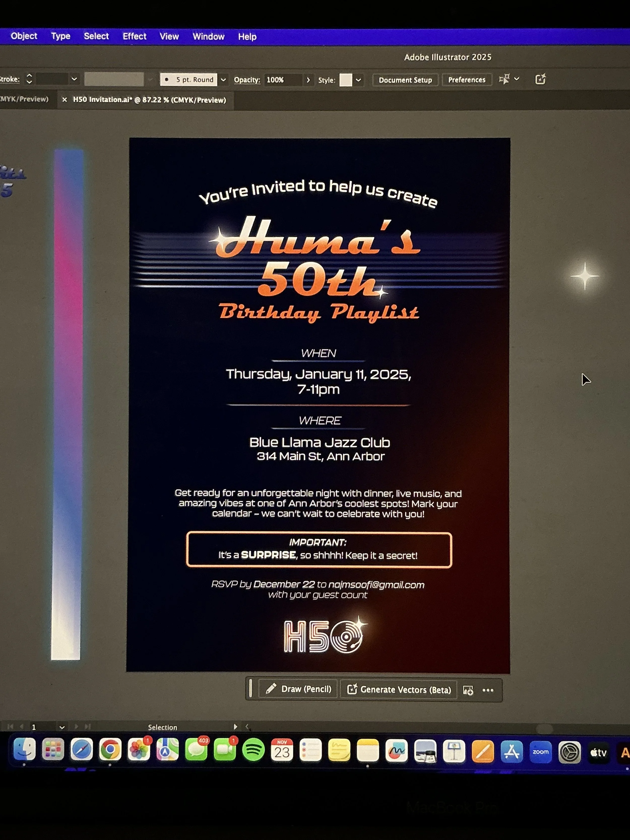
Task: Launch Zoom from the dock
Action: (x=540, y=752)
